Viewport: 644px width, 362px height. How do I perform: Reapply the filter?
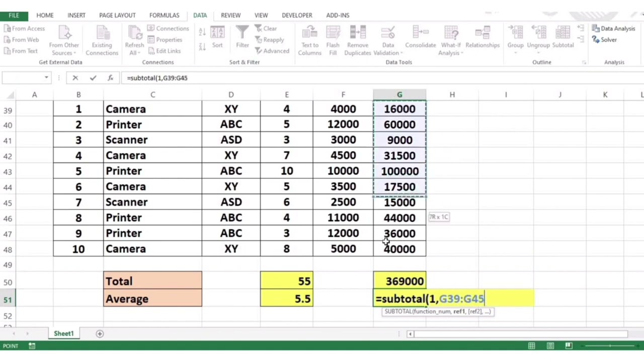269,40
